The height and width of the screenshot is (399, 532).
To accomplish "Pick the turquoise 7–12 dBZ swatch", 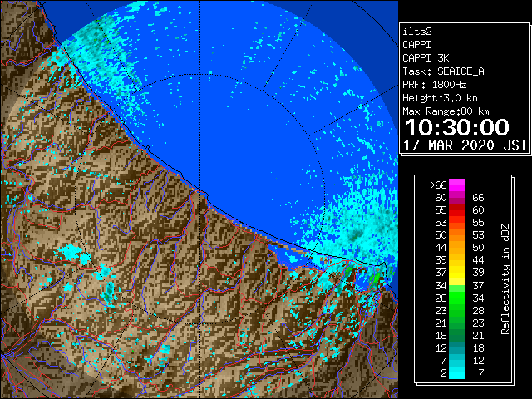I will (x=457, y=360).
